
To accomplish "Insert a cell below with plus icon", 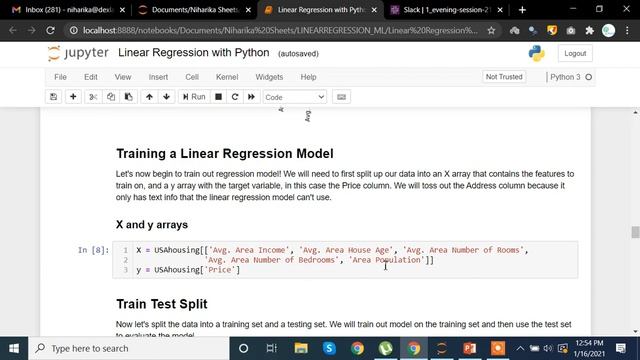I will click(x=73, y=97).
